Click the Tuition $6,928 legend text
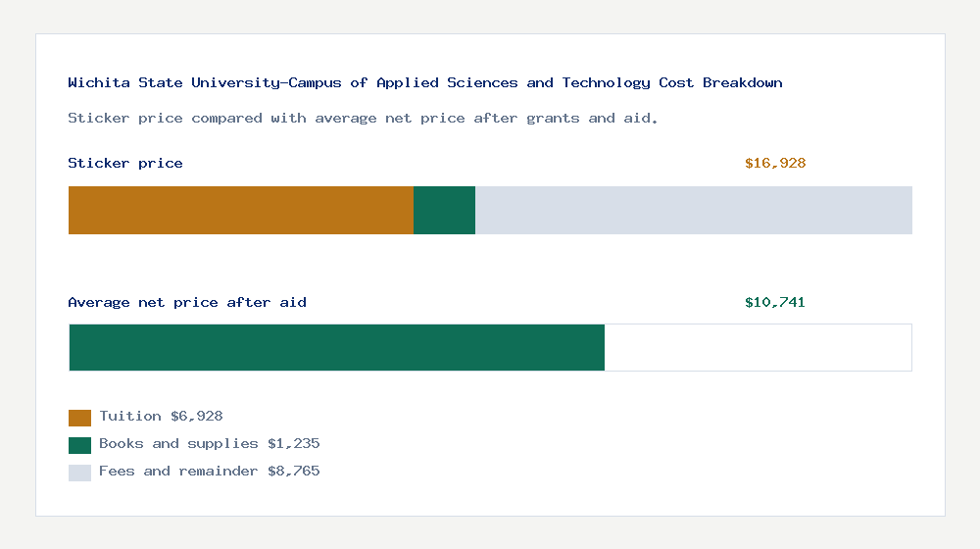This screenshot has width=980, height=549. point(162,417)
